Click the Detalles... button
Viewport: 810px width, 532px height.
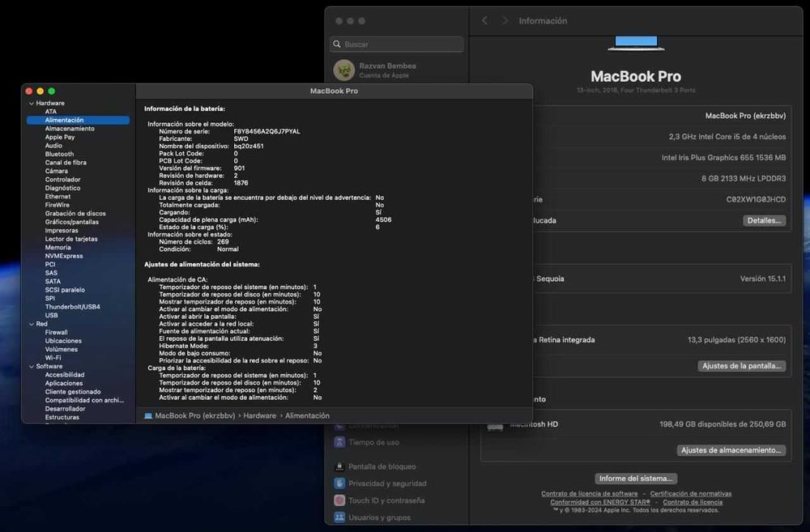[x=764, y=220]
